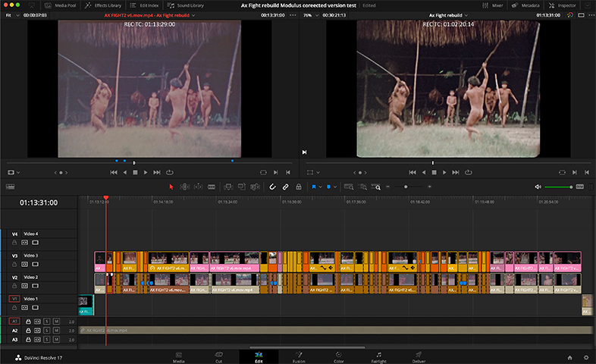Lock the A3 audio track
The image size is (596, 364).
pos(28,340)
